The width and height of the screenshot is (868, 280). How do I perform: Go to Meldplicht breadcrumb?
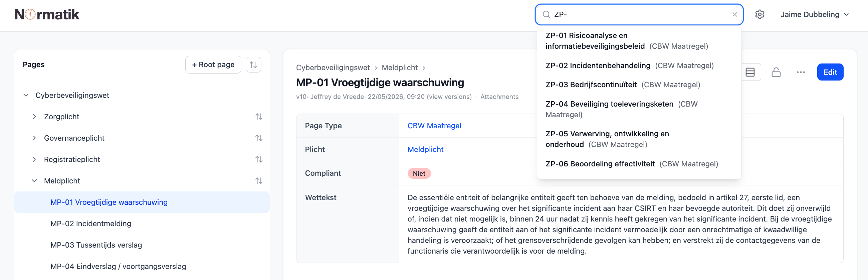[400, 68]
